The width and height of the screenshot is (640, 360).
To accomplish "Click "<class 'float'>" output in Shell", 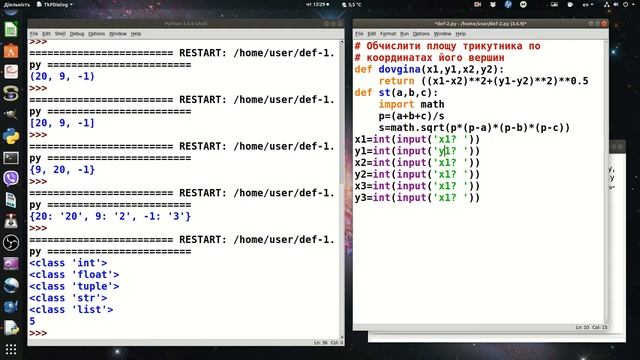I will click(x=74, y=274).
